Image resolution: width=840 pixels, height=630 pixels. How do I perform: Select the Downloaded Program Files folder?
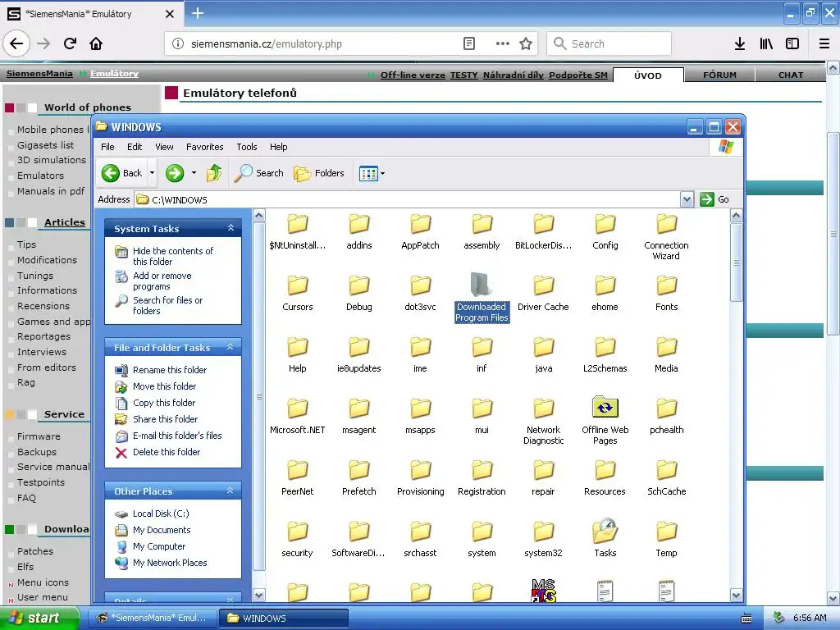[481, 298]
